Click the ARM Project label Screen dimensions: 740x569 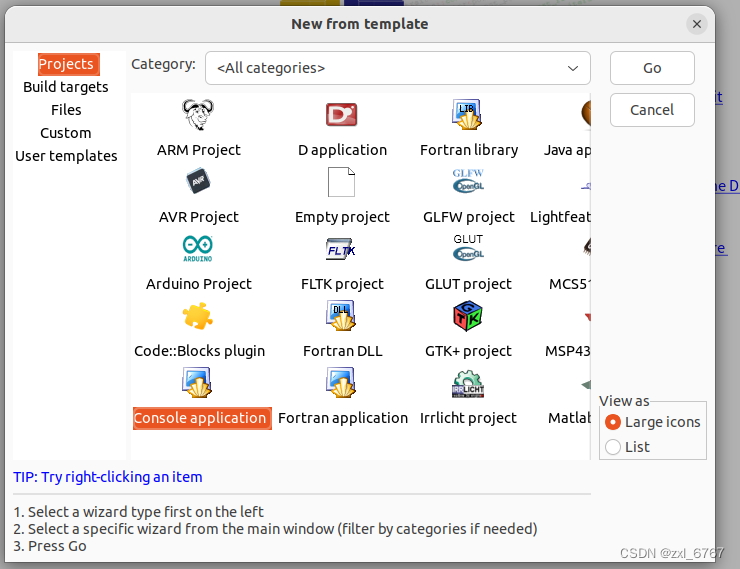pos(199,150)
